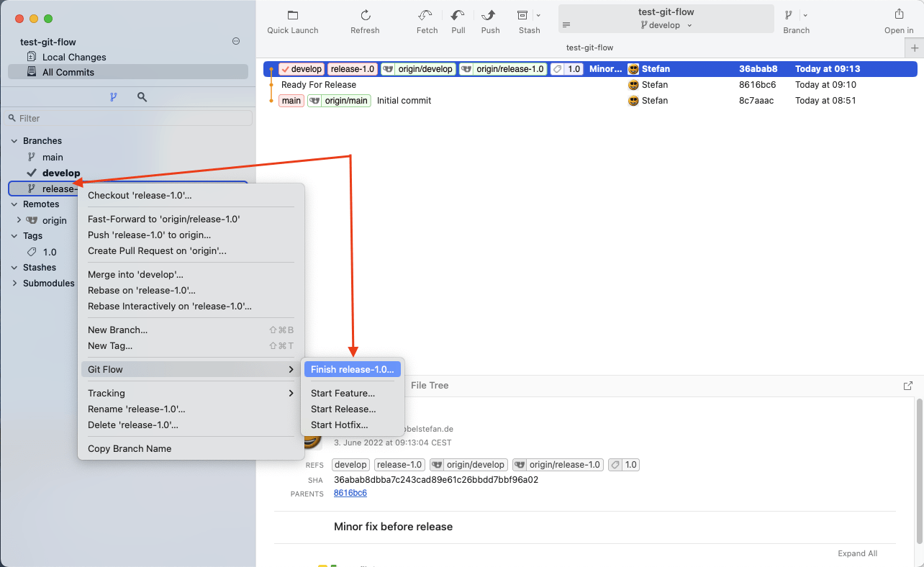Select Local Changes in sidebar

[x=74, y=57]
